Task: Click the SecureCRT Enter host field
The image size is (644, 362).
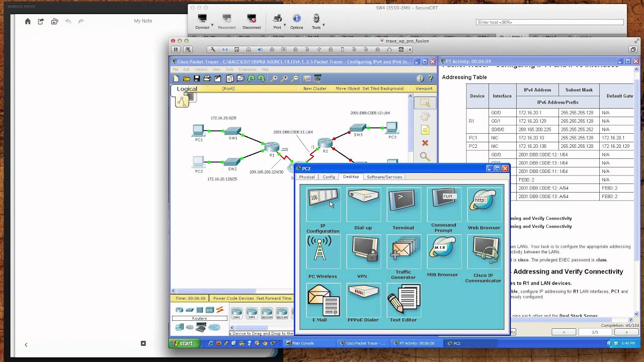Action: tap(549, 22)
